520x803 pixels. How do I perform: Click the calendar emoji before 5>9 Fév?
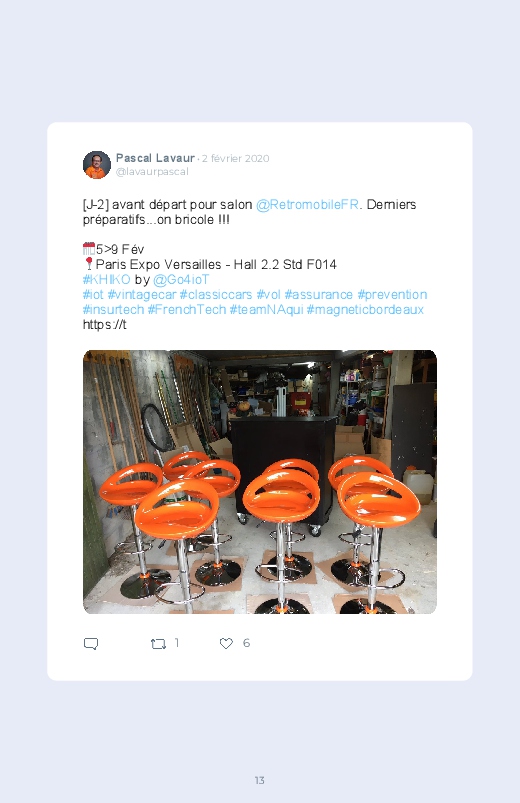pyautogui.click(x=89, y=249)
